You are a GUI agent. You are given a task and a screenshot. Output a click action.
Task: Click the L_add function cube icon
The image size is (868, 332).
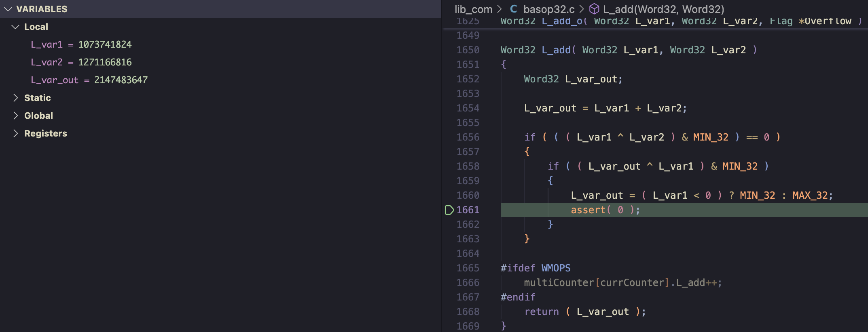[x=594, y=9]
